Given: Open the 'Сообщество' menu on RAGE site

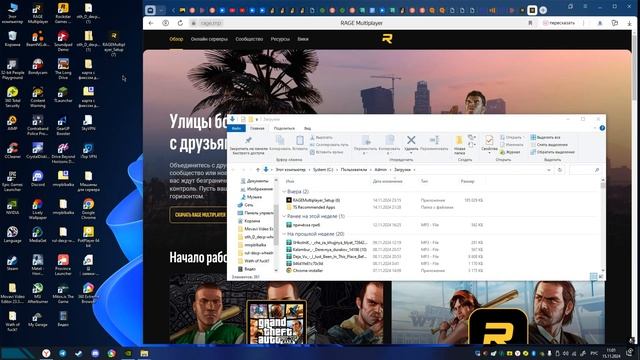Looking at the screenshot, I should (x=249, y=39).
